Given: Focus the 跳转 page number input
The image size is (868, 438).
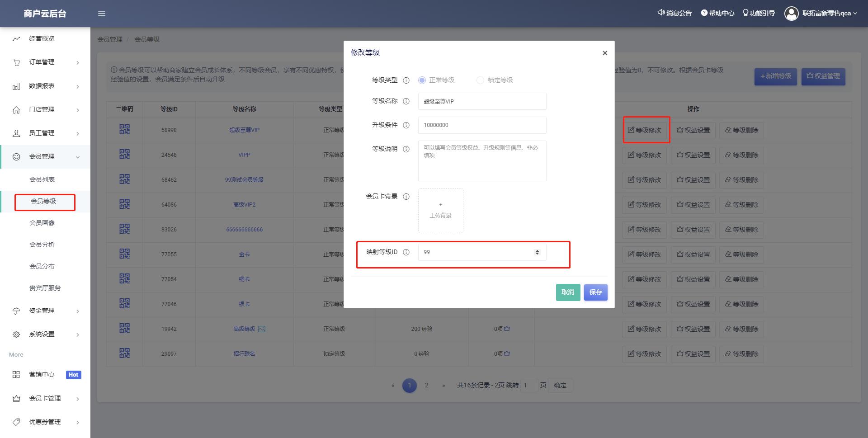Looking at the screenshot, I should (x=529, y=386).
